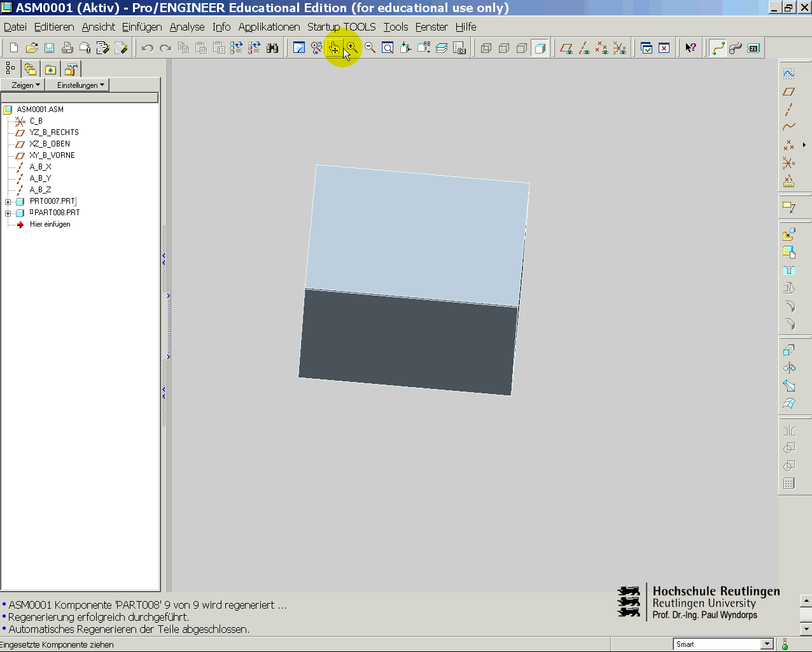Switch to the model tree tab

(x=10, y=68)
